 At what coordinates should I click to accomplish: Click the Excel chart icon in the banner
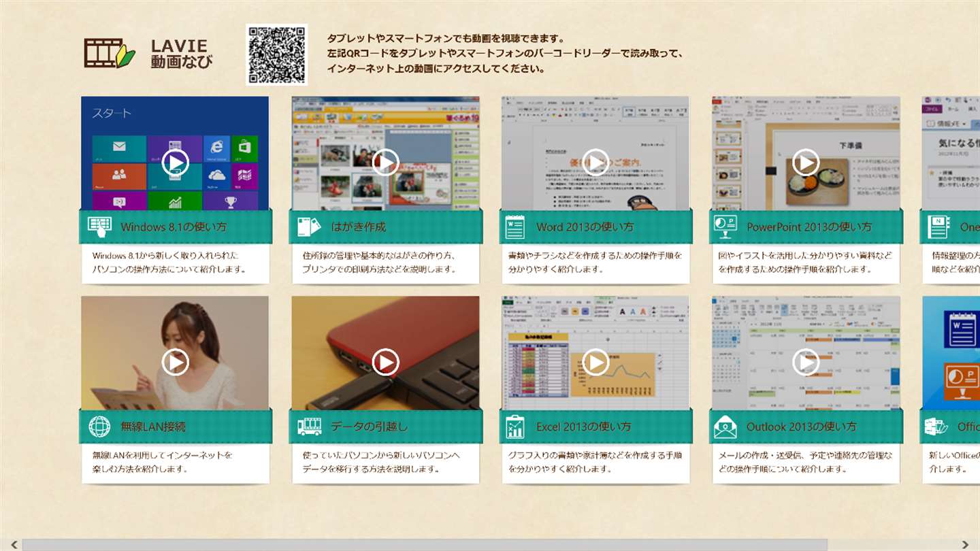click(515, 427)
